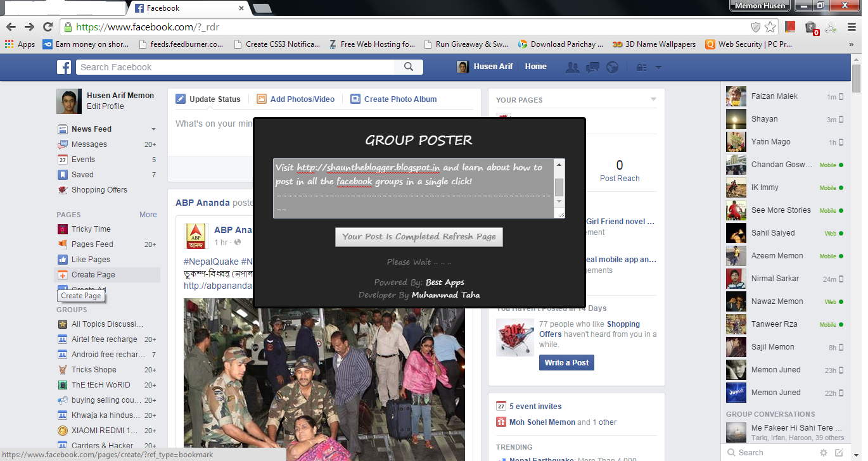Image resolution: width=868 pixels, height=461 pixels.
Task: Click the Group Poster message textarea
Action: 413,189
